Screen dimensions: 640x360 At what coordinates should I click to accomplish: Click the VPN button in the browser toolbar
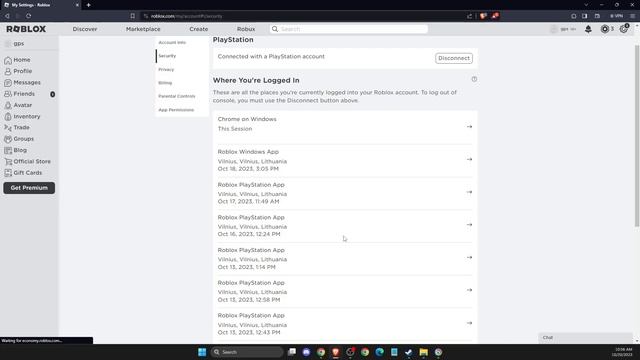click(x=617, y=16)
